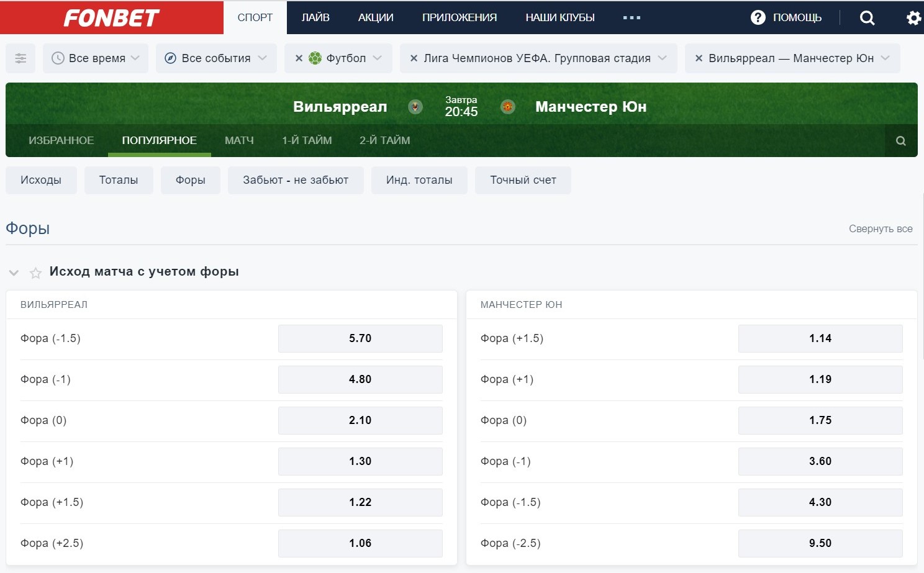Bet on Манчестер Юн Фора (+1) at 1.19

point(820,379)
